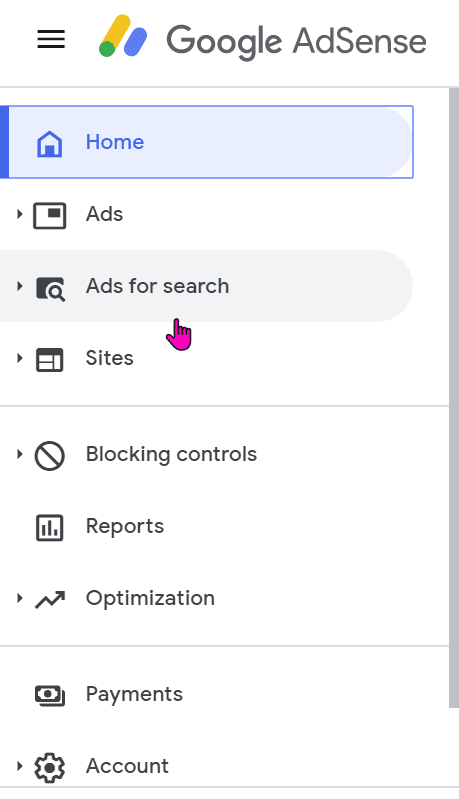This screenshot has height=799, width=459.
Task: Open the Payments menu item
Action: 206,694
